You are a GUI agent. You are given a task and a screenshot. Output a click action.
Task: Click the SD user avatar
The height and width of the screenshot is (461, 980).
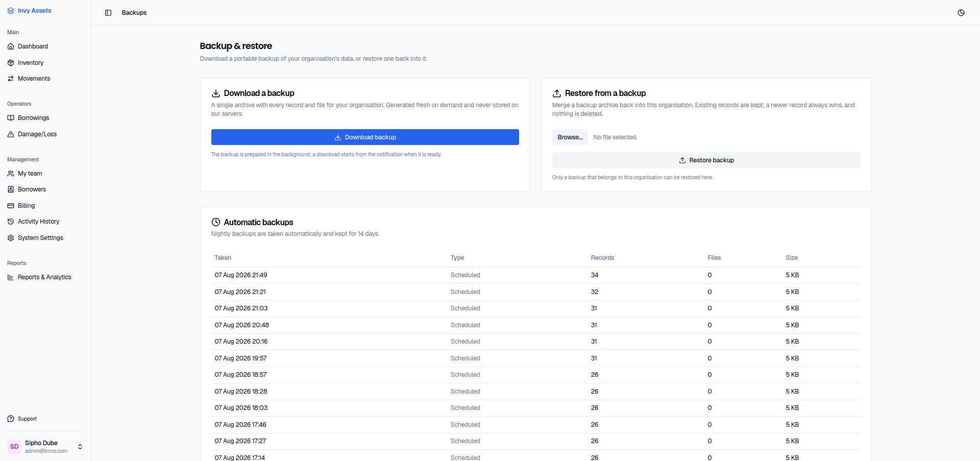coord(14,447)
